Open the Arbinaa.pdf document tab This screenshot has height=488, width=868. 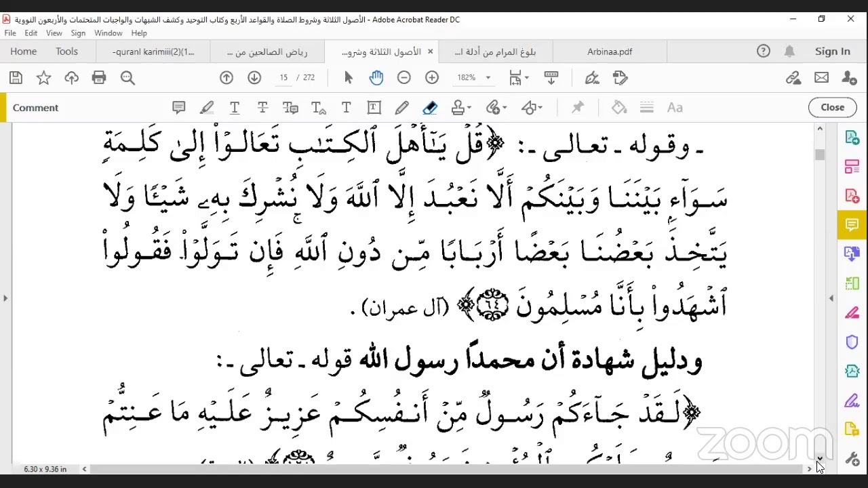pyautogui.click(x=610, y=52)
